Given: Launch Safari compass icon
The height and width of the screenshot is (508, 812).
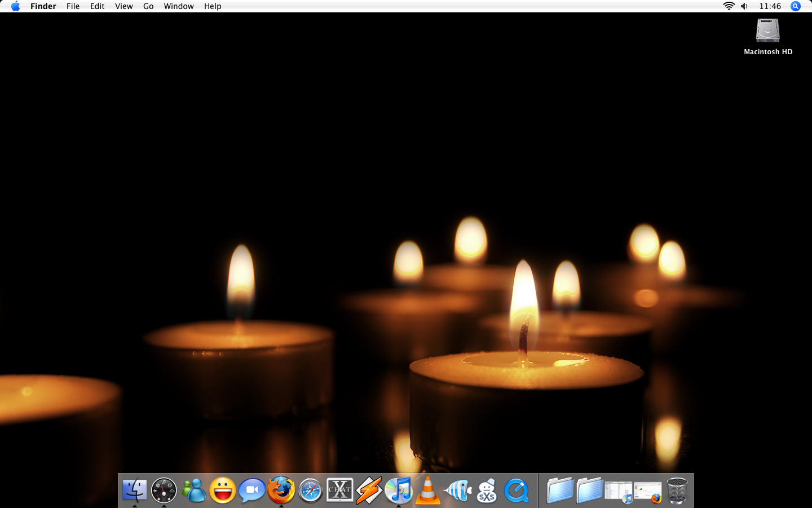Looking at the screenshot, I should pos(311,491).
